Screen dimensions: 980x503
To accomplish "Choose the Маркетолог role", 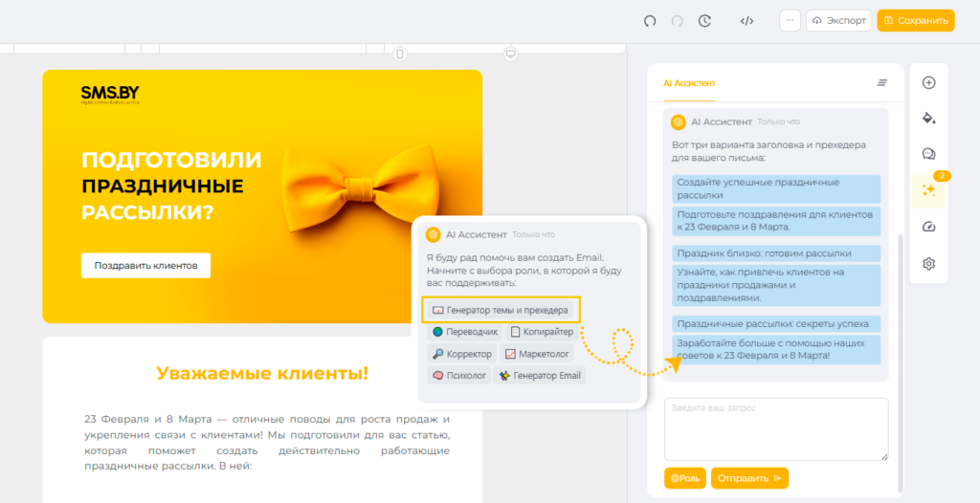I will click(537, 354).
